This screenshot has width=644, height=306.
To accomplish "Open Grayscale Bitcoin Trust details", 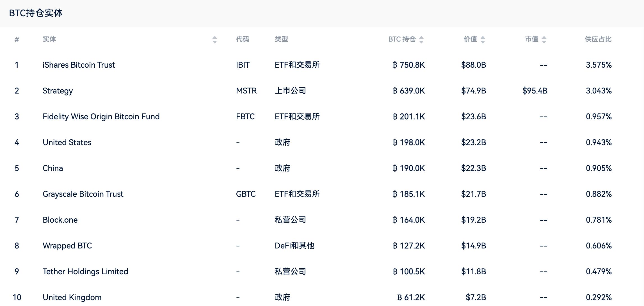I will 83,194.
